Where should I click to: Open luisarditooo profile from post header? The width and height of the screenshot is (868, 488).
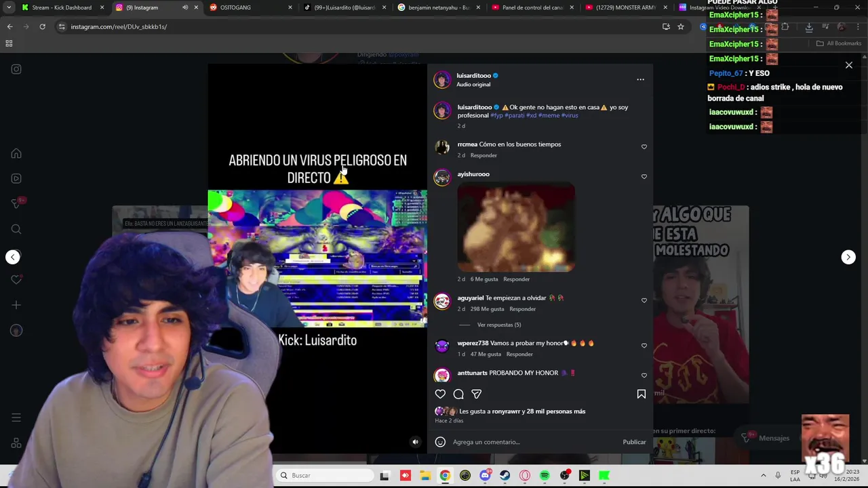click(473, 76)
